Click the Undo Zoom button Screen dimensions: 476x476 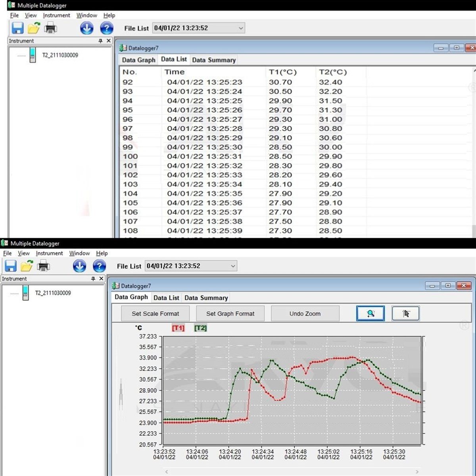(305, 313)
